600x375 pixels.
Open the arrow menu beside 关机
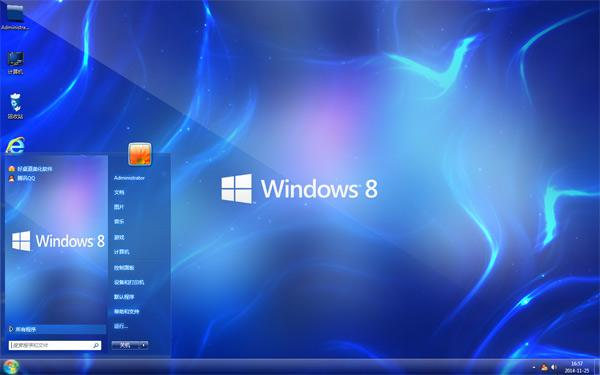coord(143,345)
